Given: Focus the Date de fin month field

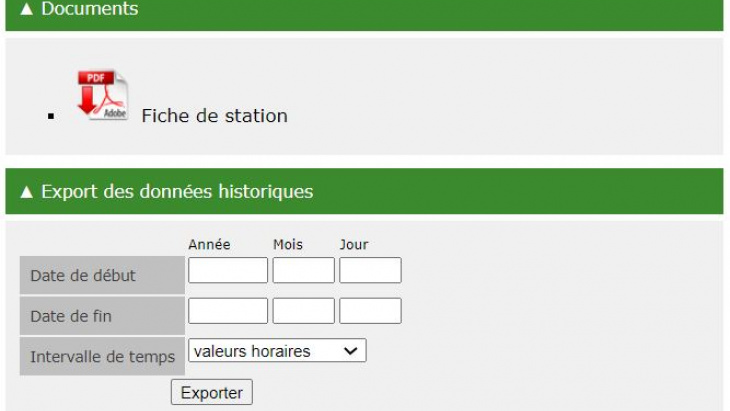Looking at the screenshot, I should 303,311.
